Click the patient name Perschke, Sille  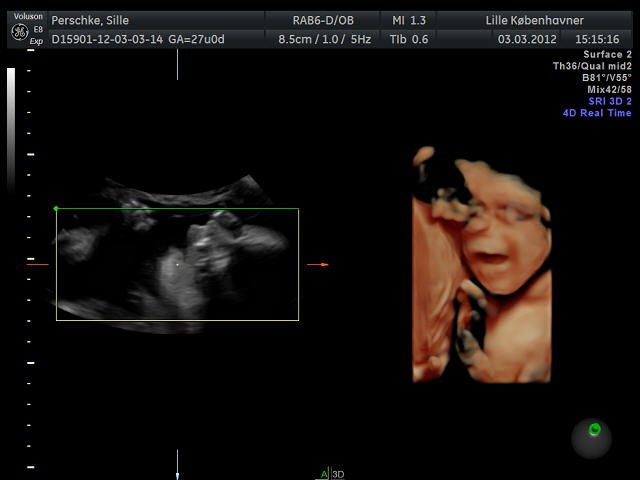tap(90, 20)
